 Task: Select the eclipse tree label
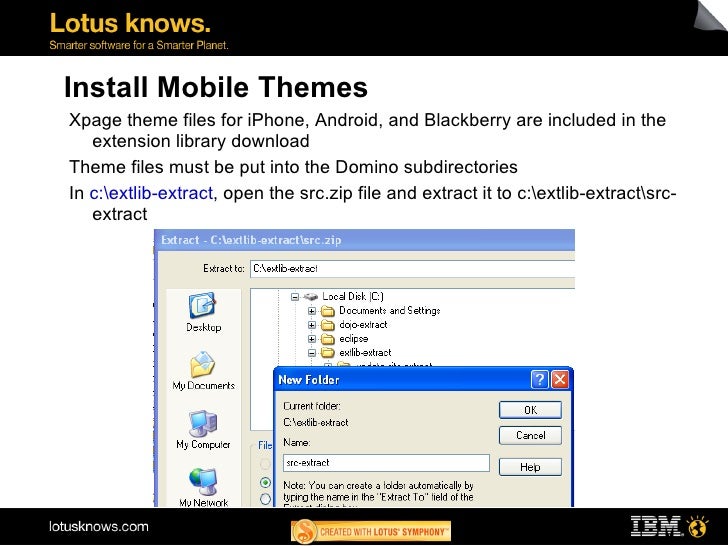coord(353,338)
